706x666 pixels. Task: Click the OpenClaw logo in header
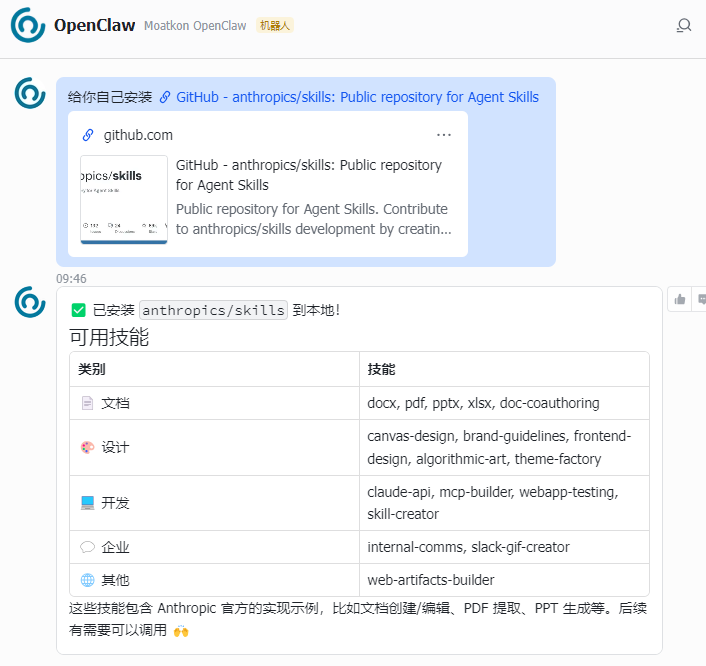[28, 25]
